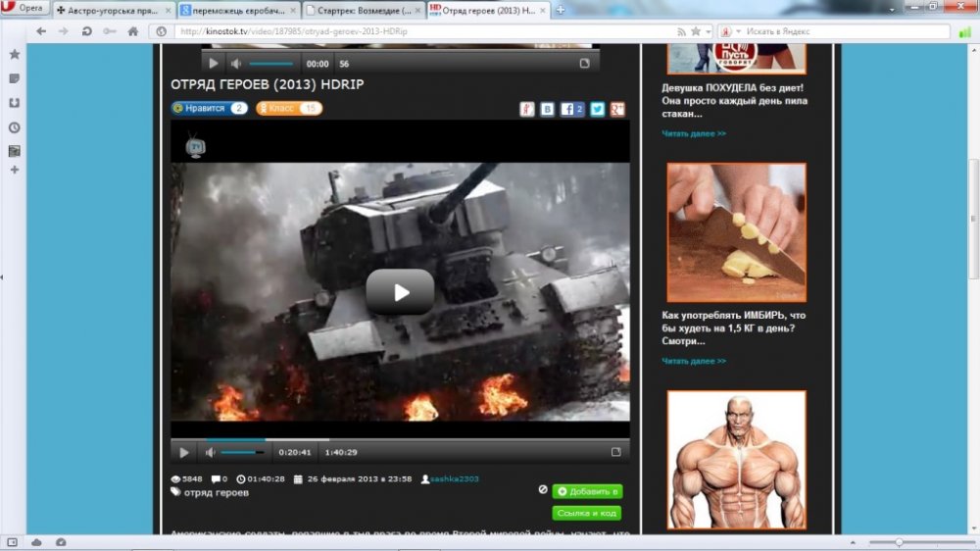Open Читать далее under ПОХУДЕЛА ad
The image size is (980, 551).
(694, 133)
